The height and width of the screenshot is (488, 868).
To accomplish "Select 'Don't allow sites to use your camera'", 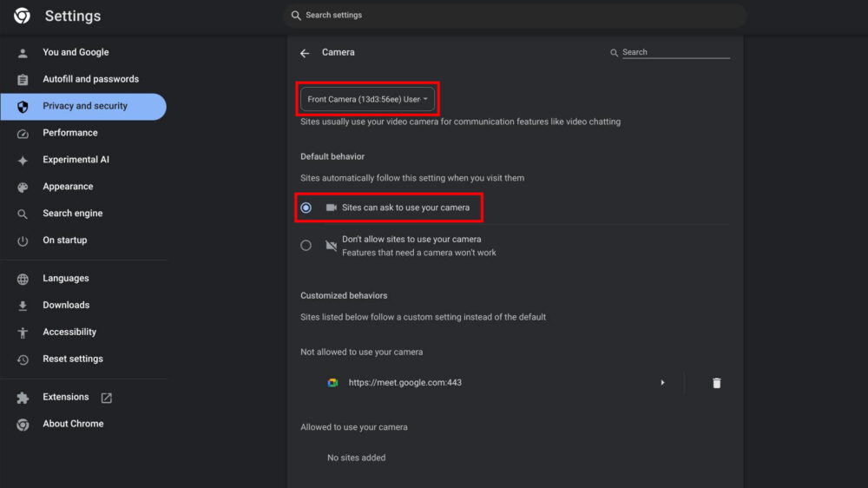I will point(306,246).
